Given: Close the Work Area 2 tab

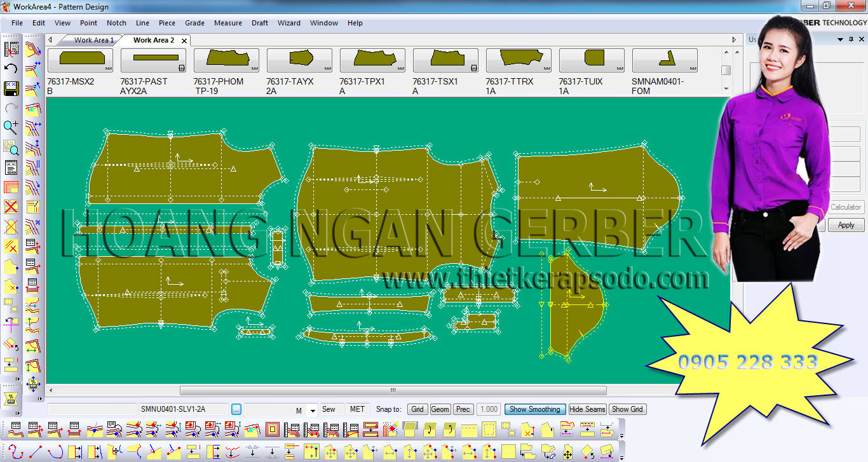Looking at the screenshot, I should [x=184, y=41].
